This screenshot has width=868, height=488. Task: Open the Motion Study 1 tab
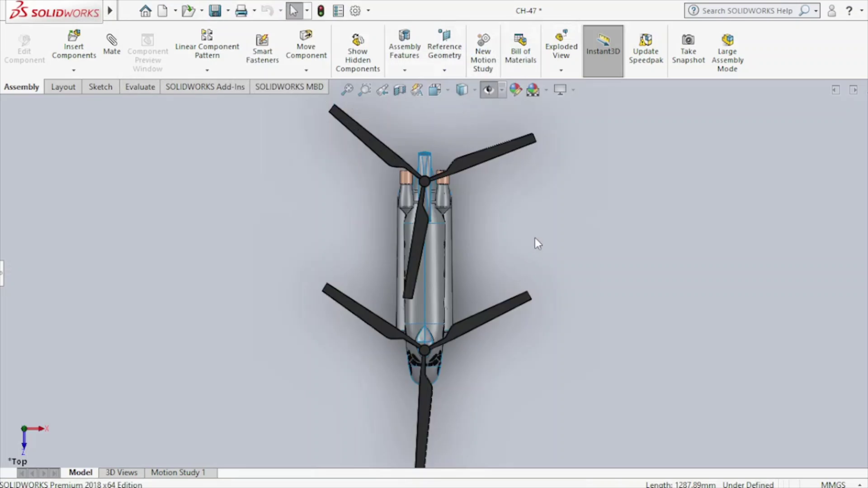[x=178, y=472]
